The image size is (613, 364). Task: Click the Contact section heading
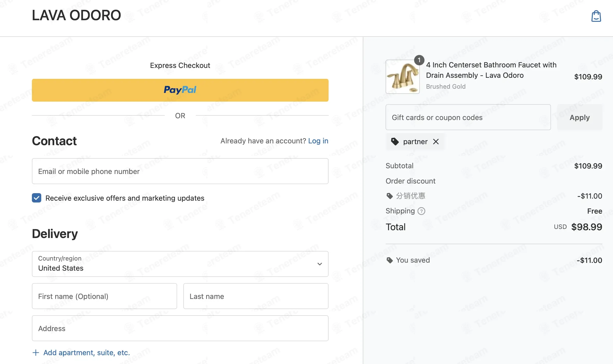coord(54,141)
